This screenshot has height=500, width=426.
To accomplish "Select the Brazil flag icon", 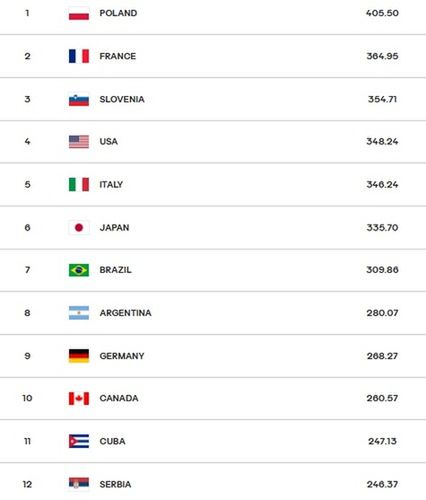I will (x=79, y=270).
